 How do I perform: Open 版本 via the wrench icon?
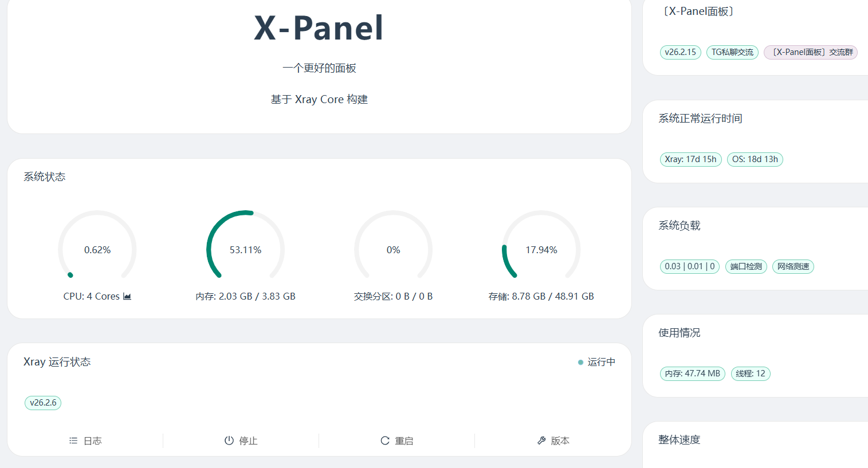click(x=541, y=441)
